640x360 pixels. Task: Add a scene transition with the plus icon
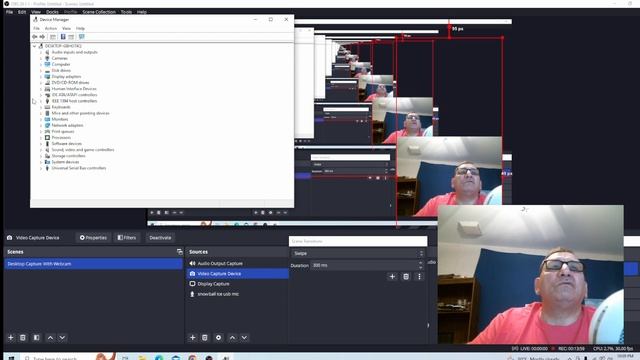(x=392, y=276)
